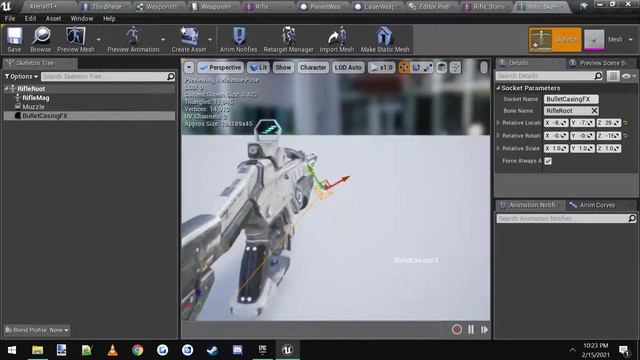Clear the RifleRoot bone name
Screen dimensions: 640x360
(x=594, y=111)
